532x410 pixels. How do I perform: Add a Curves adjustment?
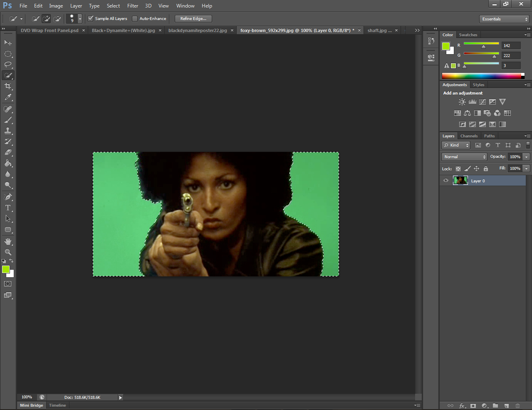coord(483,102)
